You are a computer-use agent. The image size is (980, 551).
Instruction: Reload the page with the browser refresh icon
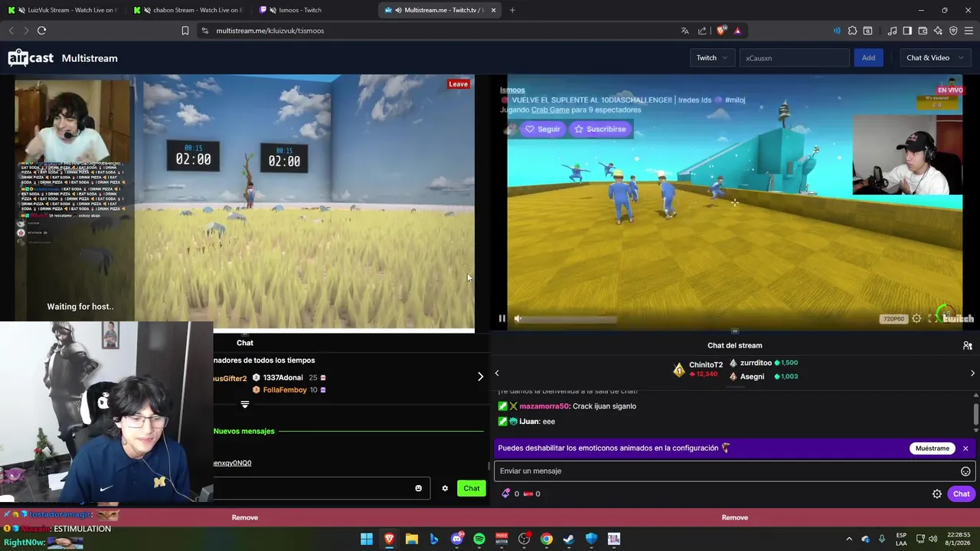(41, 31)
